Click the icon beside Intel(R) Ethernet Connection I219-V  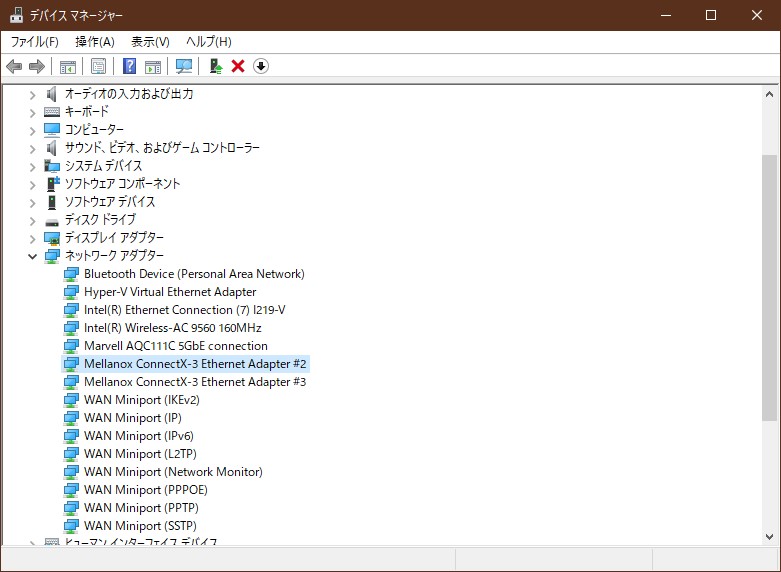pos(71,309)
